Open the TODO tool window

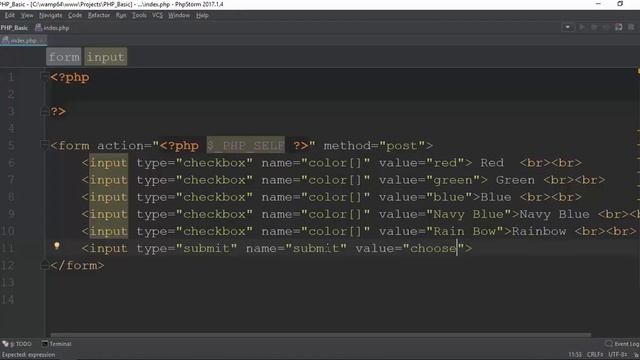pos(17,344)
